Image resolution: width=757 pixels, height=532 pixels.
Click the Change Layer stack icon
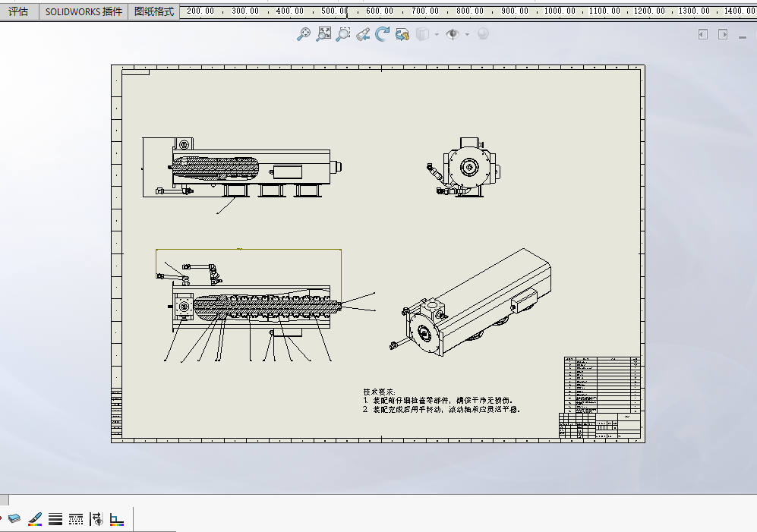tap(15, 519)
